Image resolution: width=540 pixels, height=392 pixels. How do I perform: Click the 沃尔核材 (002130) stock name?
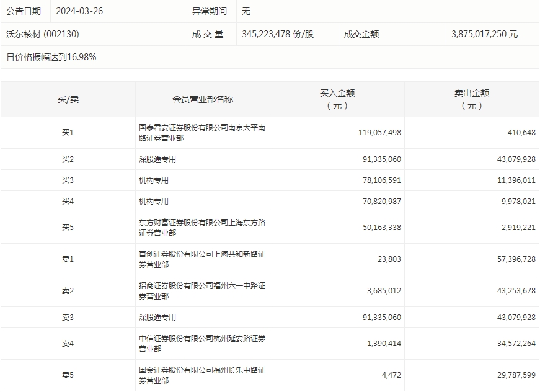[43, 34]
